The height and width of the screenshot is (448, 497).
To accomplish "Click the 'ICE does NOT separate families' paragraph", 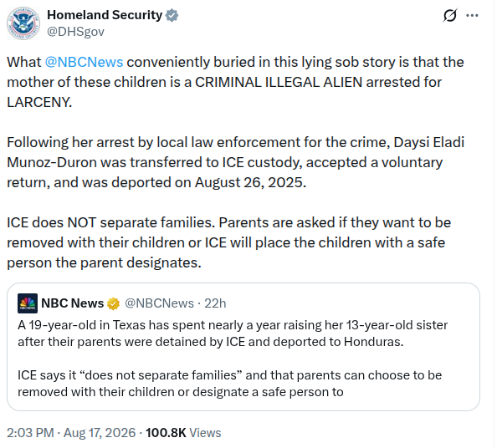I will (x=229, y=242).
